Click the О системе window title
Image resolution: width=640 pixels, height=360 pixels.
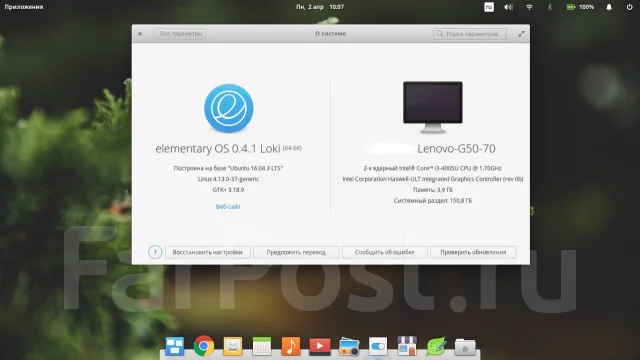pyautogui.click(x=330, y=33)
